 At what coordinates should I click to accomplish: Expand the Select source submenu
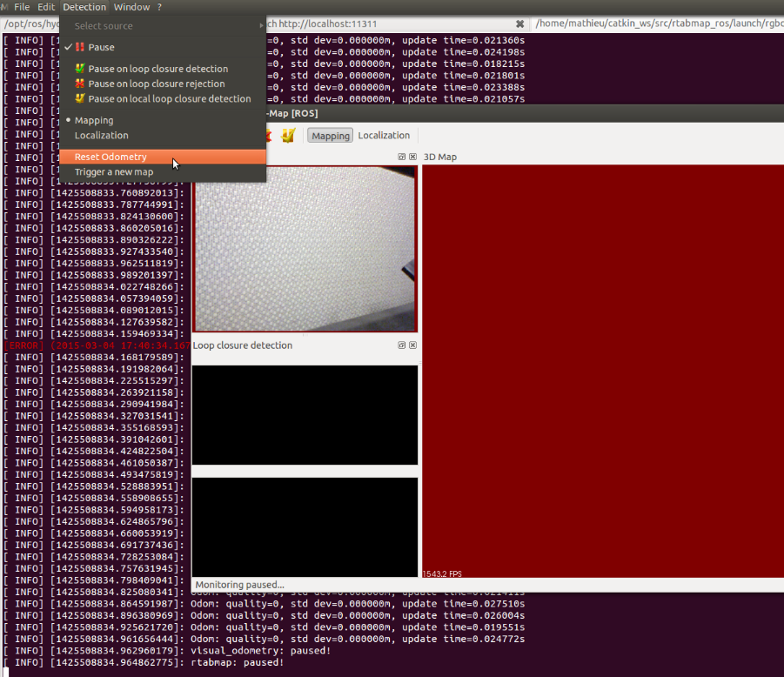(104, 26)
